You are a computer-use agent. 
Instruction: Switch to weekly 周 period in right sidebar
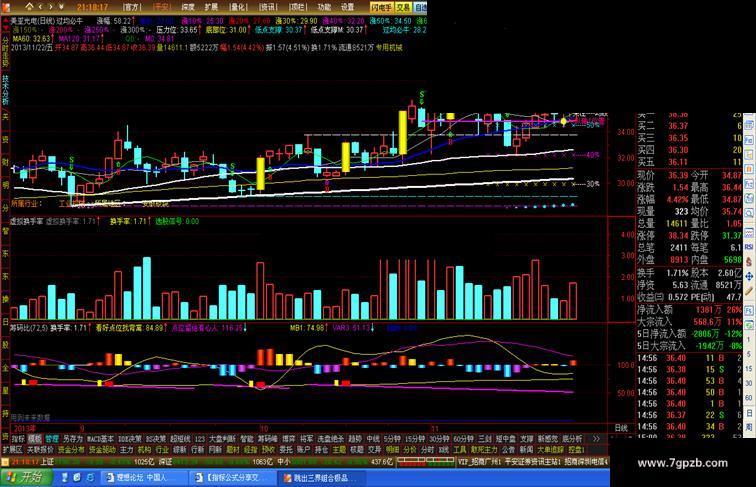pos(749,427)
